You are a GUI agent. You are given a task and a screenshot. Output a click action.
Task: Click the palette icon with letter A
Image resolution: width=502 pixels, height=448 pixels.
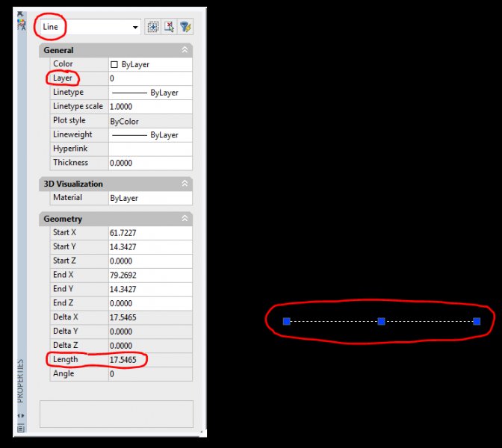point(22,25)
